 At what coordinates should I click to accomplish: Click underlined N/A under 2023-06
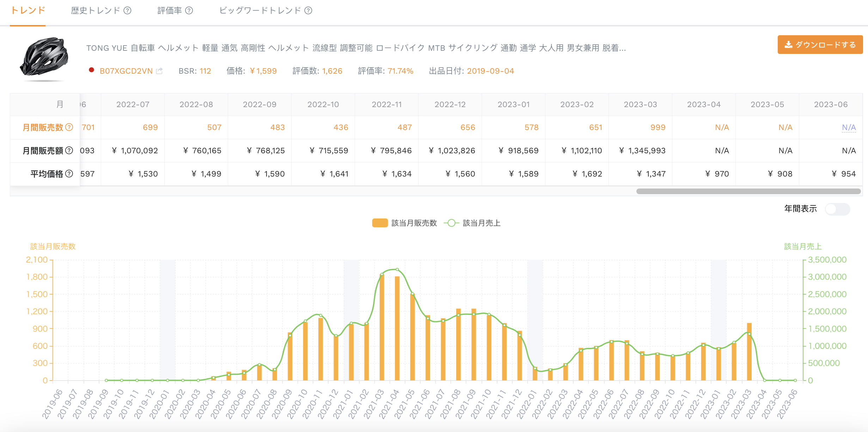(x=849, y=127)
